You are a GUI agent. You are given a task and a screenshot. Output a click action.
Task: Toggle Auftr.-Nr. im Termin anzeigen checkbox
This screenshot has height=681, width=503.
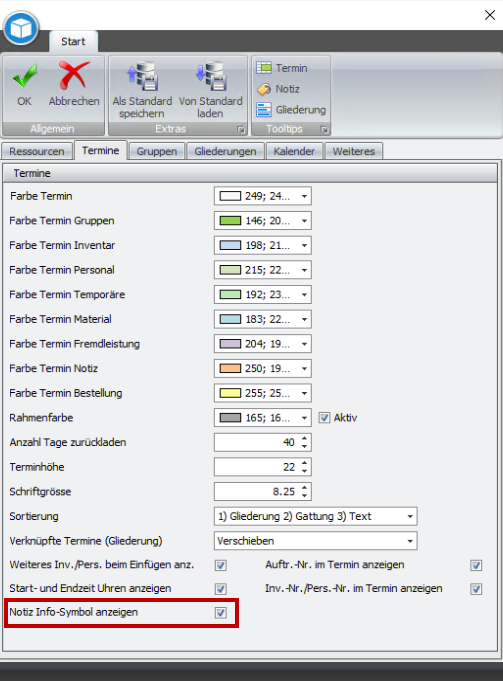[x=476, y=565]
